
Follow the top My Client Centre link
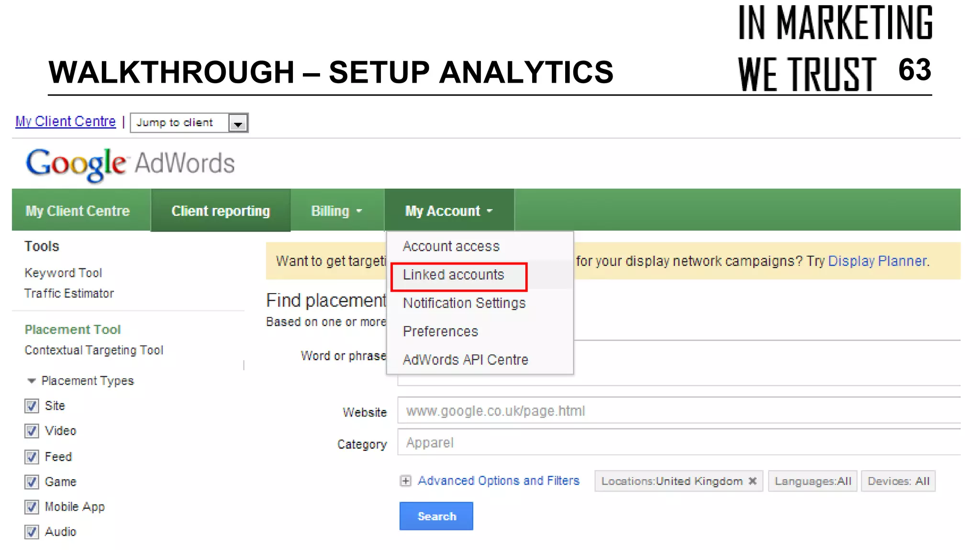click(66, 121)
